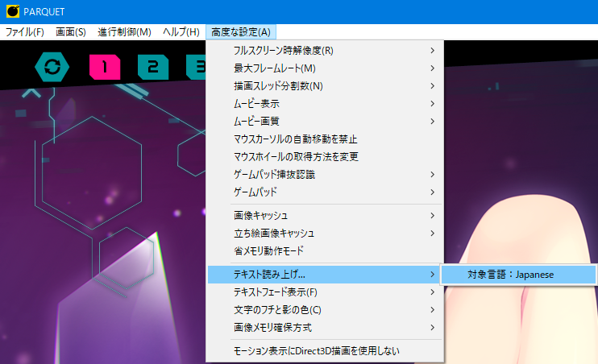Open the 画面(S) menu
This screenshot has width=598, height=364.
71,32
